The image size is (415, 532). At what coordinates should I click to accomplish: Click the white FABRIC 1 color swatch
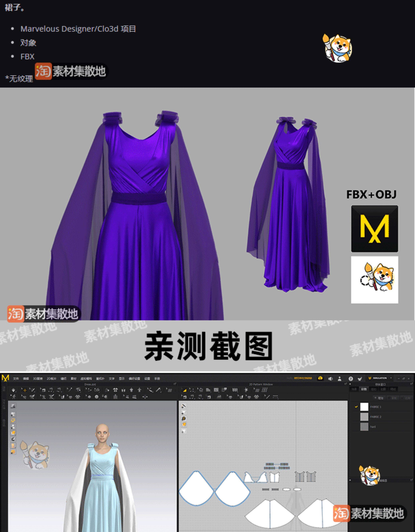(364, 407)
